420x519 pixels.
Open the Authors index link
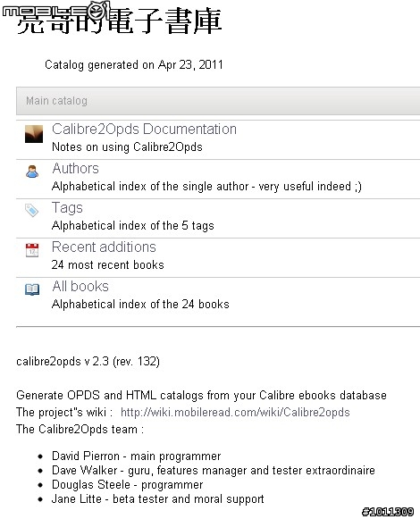(x=76, y=169)
